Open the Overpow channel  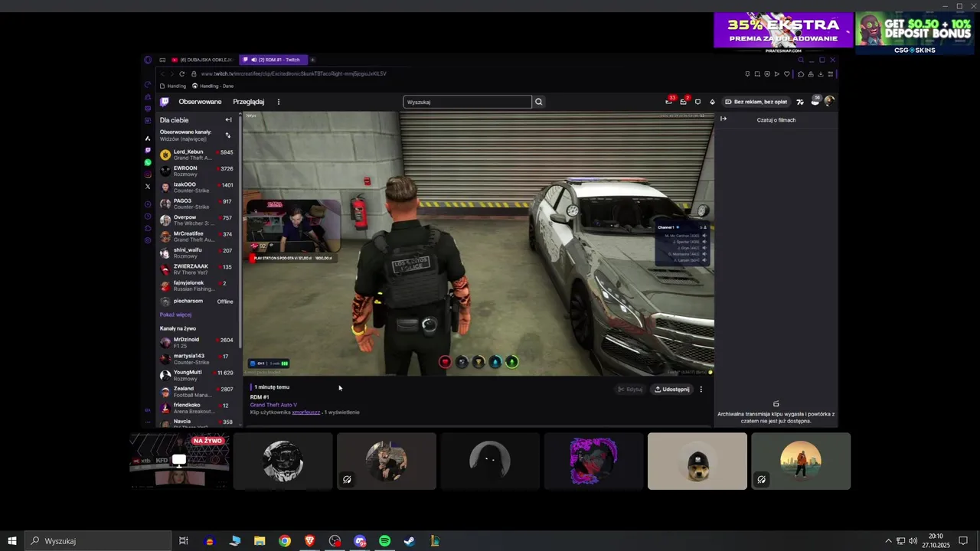(x=198, y=220)
